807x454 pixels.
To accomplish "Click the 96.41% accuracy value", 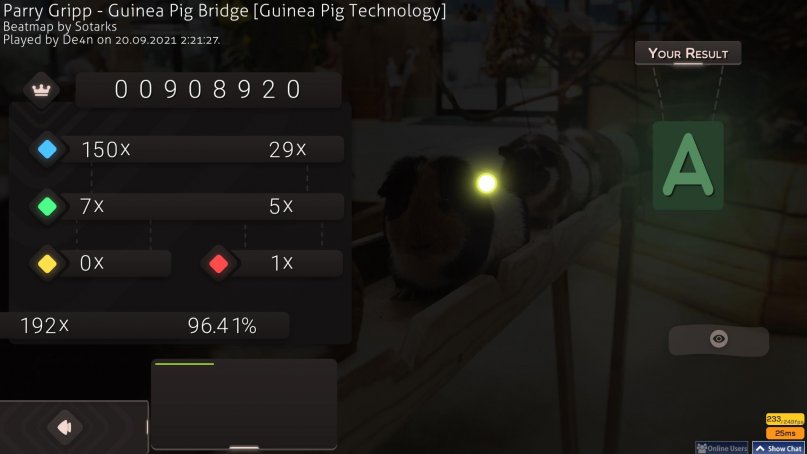I will 222,325.
